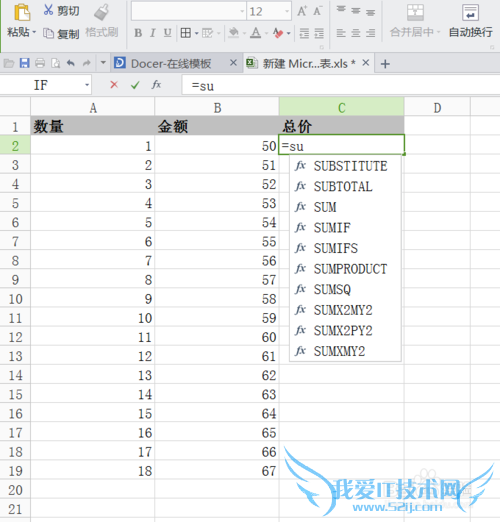Click the redo arrow
Screen dimensions: 500x522
[x=87, y=63]
